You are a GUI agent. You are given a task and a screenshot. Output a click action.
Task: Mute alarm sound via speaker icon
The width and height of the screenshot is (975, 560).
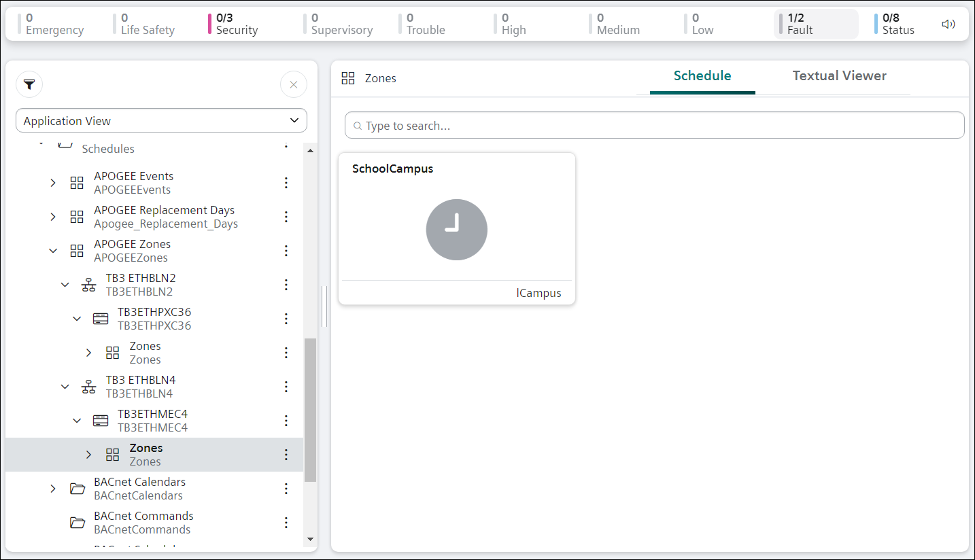point(948,24)
